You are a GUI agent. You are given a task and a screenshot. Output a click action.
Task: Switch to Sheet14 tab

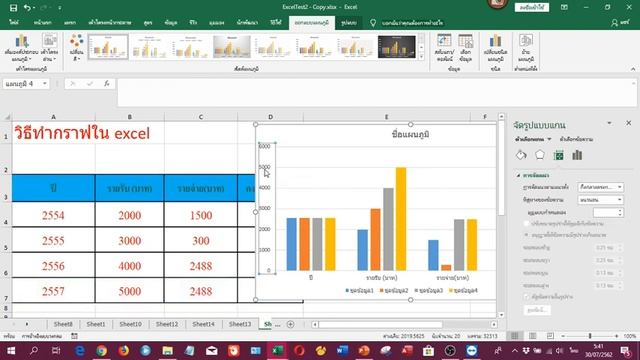click(x=203, y=324)
